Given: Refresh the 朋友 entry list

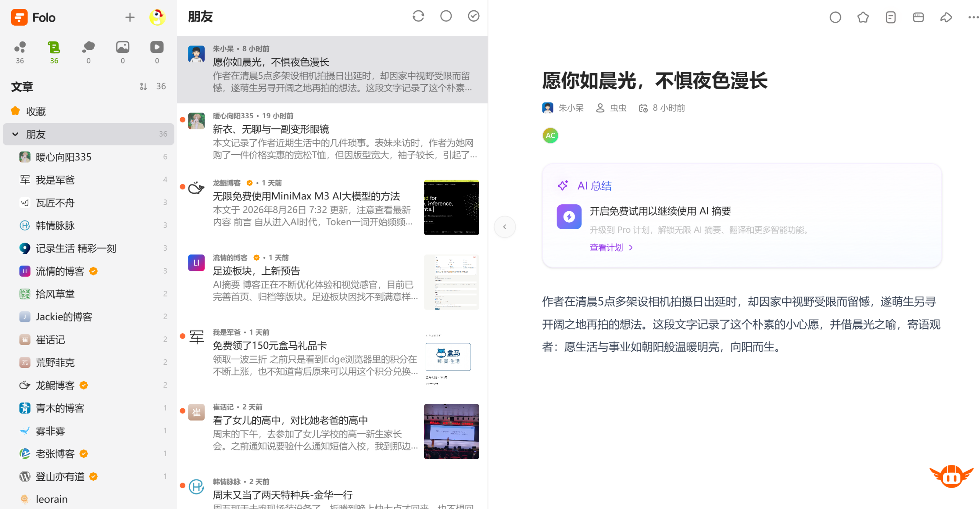Looking at the screenshot, I should (418, 16).
